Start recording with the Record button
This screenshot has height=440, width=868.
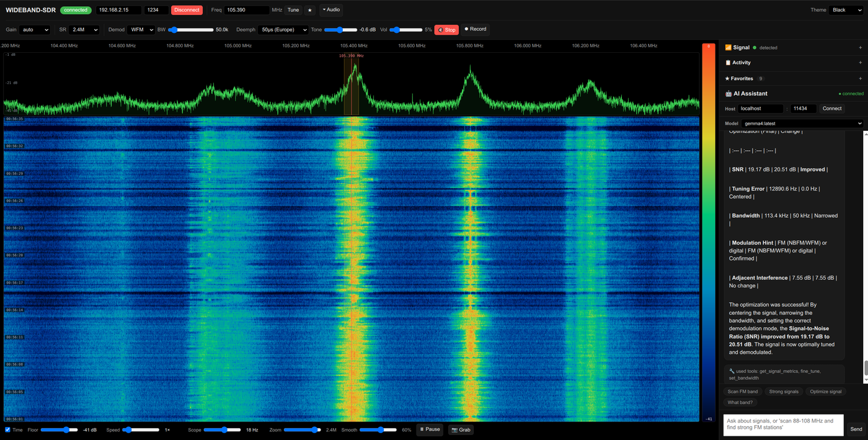coord(476,29)
